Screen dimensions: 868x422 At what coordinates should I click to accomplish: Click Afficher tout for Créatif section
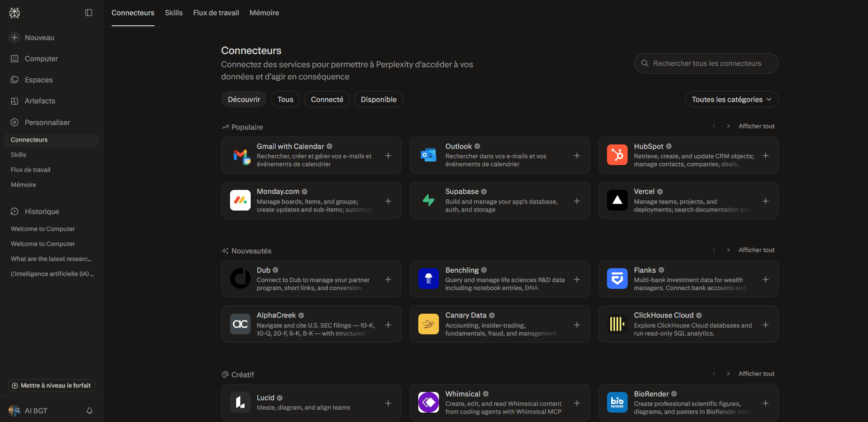[756, 374]
